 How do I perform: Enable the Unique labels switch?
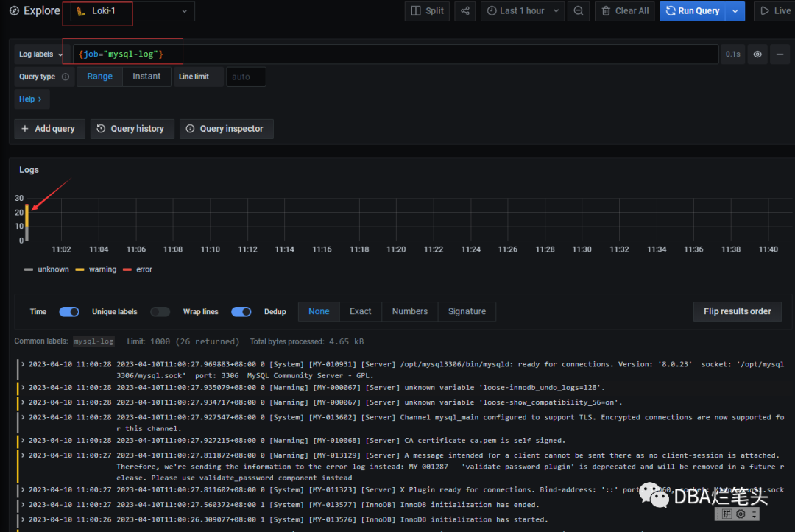160,311
